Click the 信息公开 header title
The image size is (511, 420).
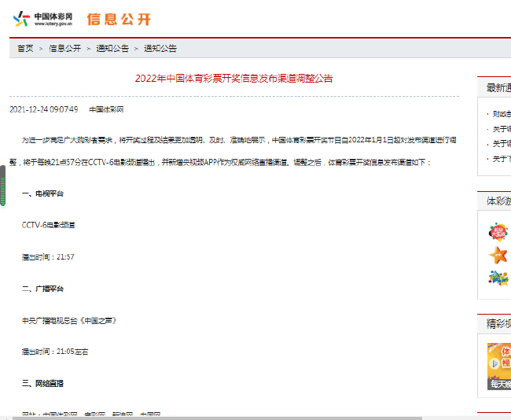pos(119,19)
